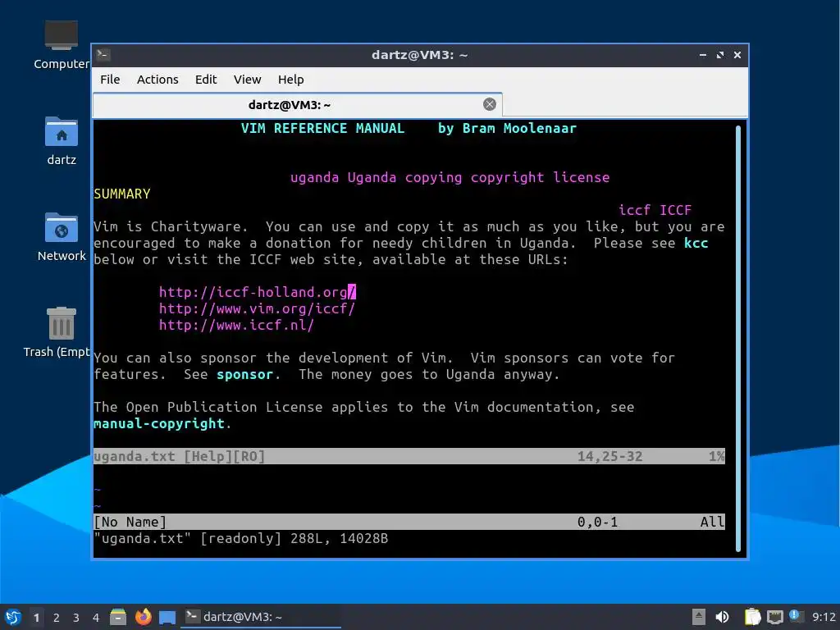The image size is (840, 630).
Task: Select the dartz@VM3: ~ terminal tab
Action: point(297,105)
